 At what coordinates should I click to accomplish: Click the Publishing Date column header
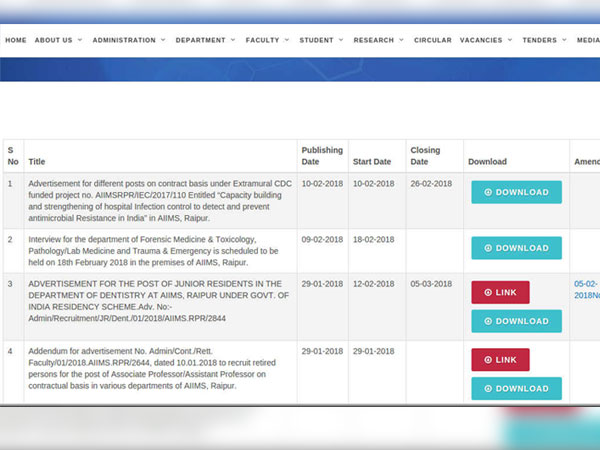[x=322, y=156]
